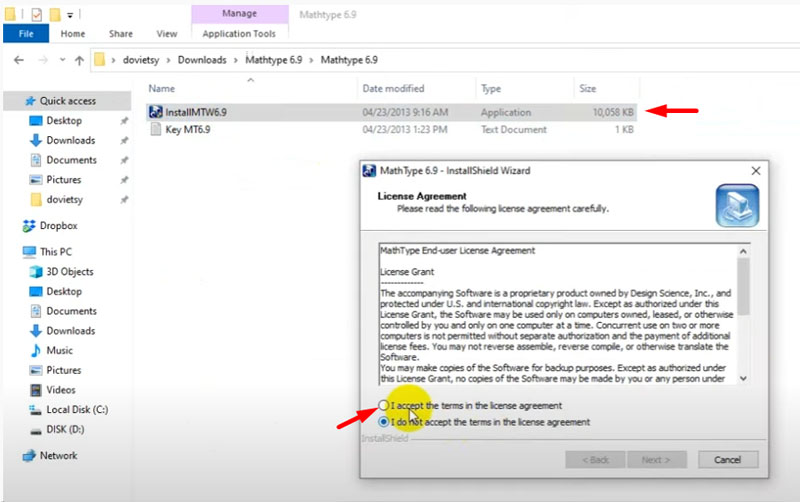Open Pictures icon under Quick access

(x=36, y=180)
